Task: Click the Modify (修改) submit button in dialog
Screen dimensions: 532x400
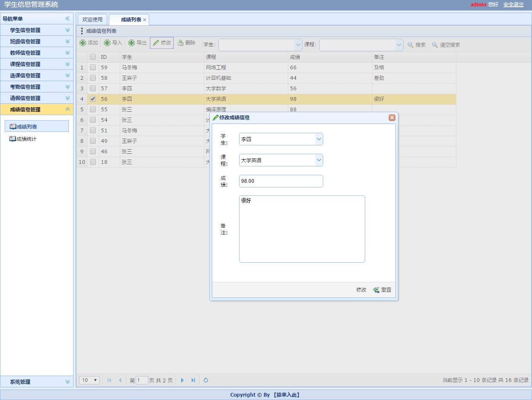Action: tap(361, 290)
